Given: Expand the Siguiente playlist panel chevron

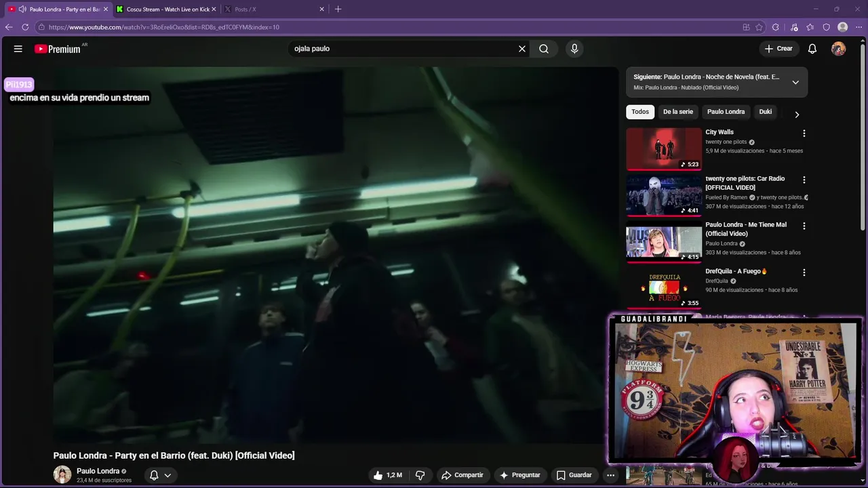Looking at the screenshot, I should pyautogui.click(x=795, y=83).
